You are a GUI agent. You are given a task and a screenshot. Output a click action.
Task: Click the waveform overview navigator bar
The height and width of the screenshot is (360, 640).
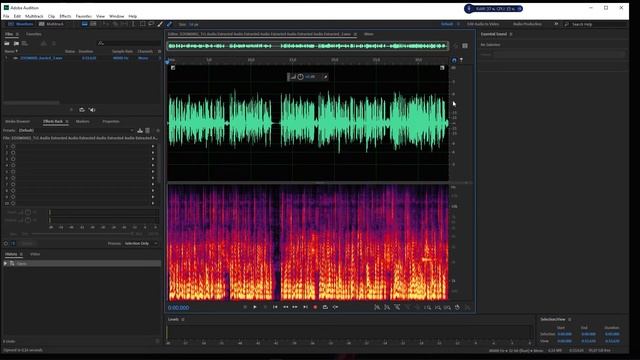[308, 46]
